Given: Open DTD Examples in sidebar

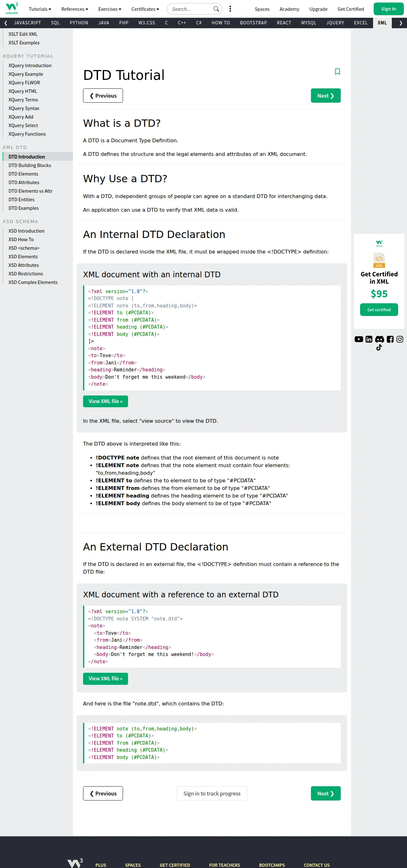Looking at the screenshot, I should click(38, 208).
